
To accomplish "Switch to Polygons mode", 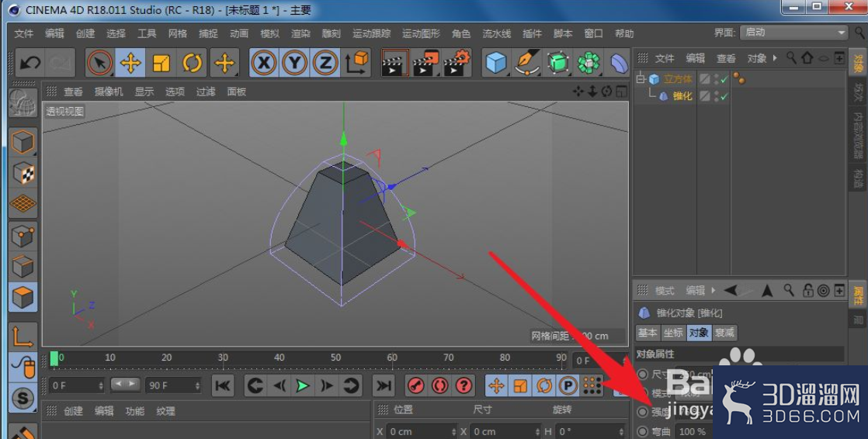I will click(x=23, y=298).
